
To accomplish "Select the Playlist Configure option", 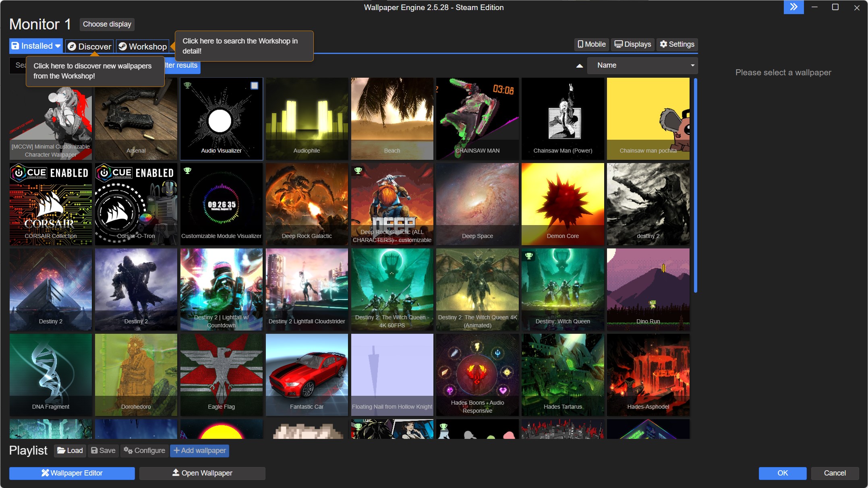I will 144,451.
